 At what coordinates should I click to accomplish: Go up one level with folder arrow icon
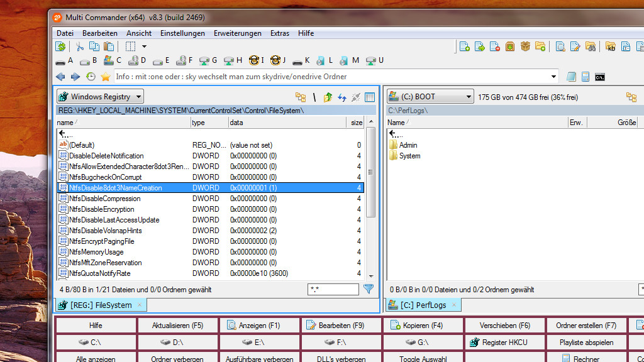coord(328,97)
